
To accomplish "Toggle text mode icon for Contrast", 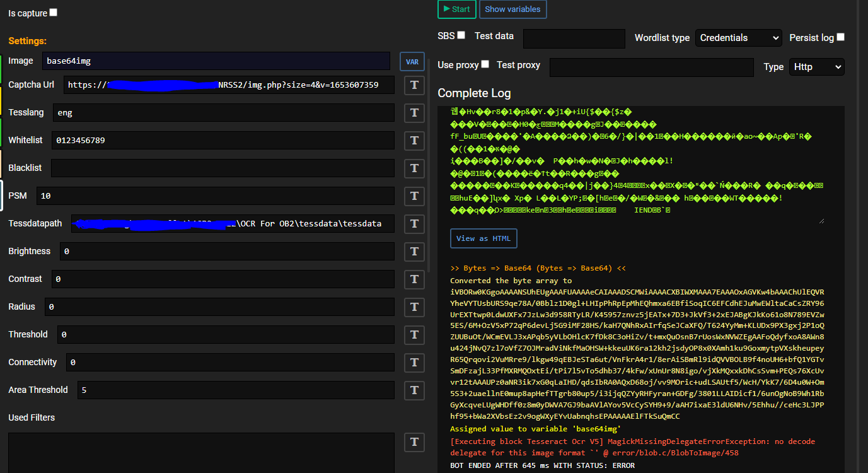I will (414, 279).
